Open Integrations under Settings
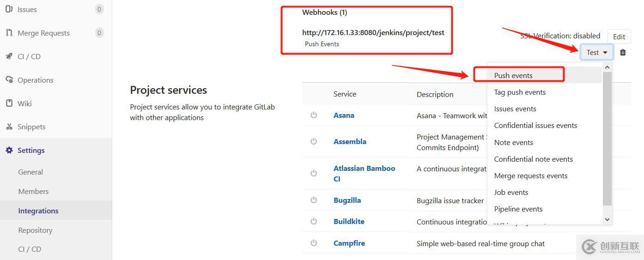The width and height of the screenshot is (644, 260). tap(38, 211)
